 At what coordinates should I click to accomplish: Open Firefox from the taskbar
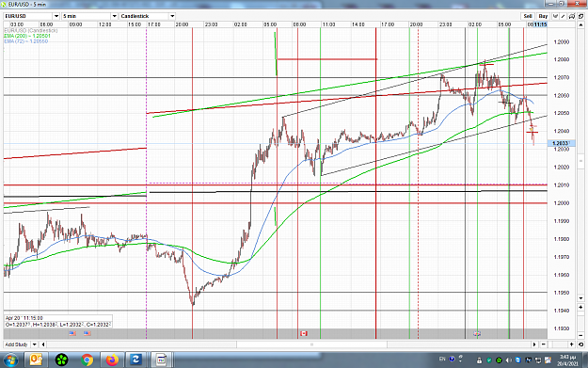(x=112, y=360)
